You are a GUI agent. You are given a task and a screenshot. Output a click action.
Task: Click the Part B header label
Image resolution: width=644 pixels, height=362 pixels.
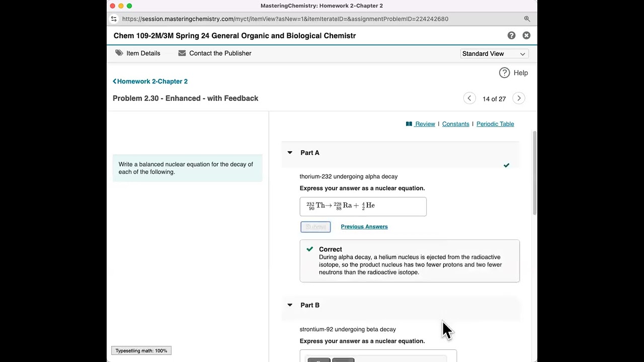click(310, 305)
